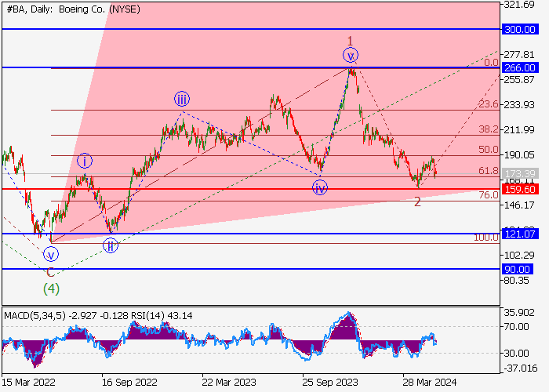Click the 190.05 price axis value
Screen dimensions: 549x392
[x=519, y=155]
